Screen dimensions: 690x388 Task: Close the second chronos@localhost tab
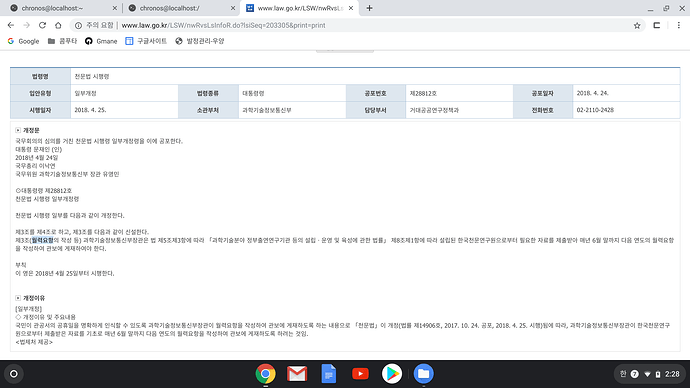[x=233, y=8]
